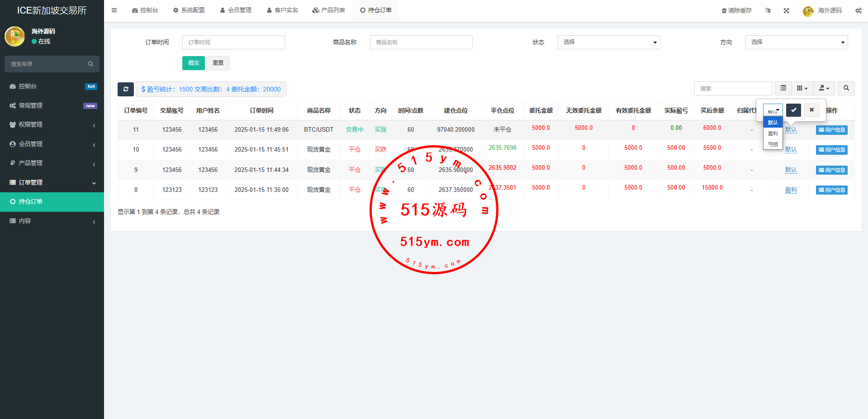Toggle the table card view icon
The height and width of the screenshot is (419, 868).
click(x=783, y=88)
